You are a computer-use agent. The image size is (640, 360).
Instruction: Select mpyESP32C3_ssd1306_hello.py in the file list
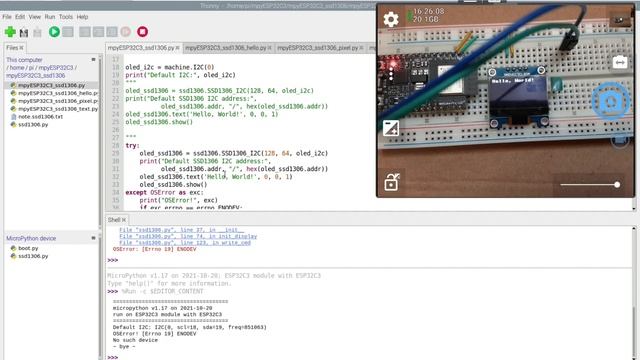click(x=58, y=93)
